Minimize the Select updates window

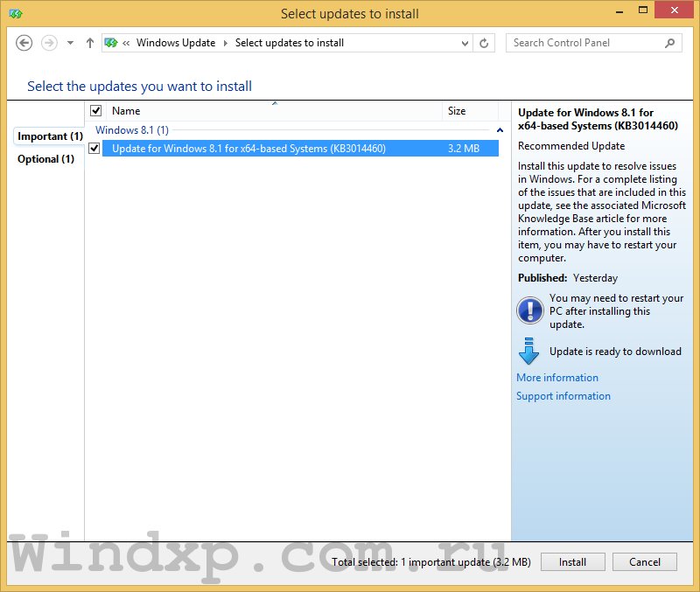[x=619, y=11]
